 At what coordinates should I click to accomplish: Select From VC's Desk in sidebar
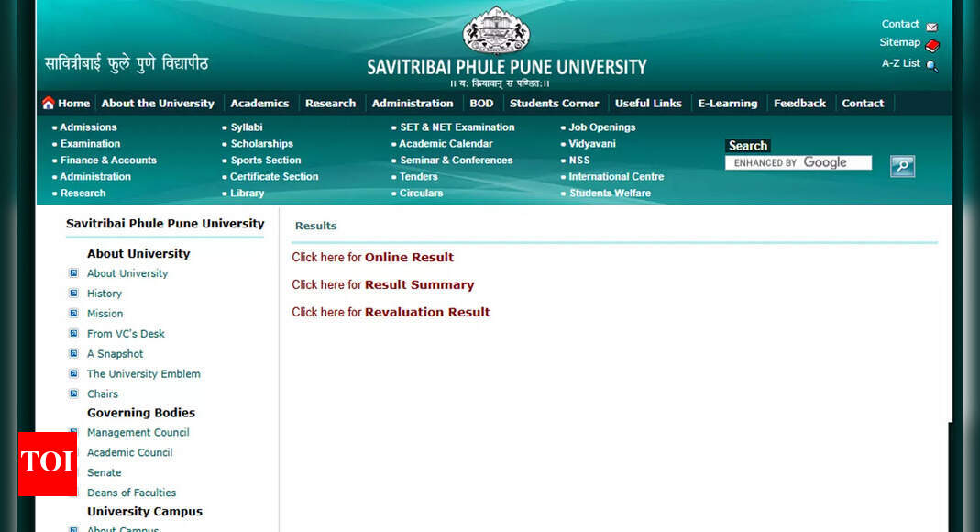[x=126, y=334]
